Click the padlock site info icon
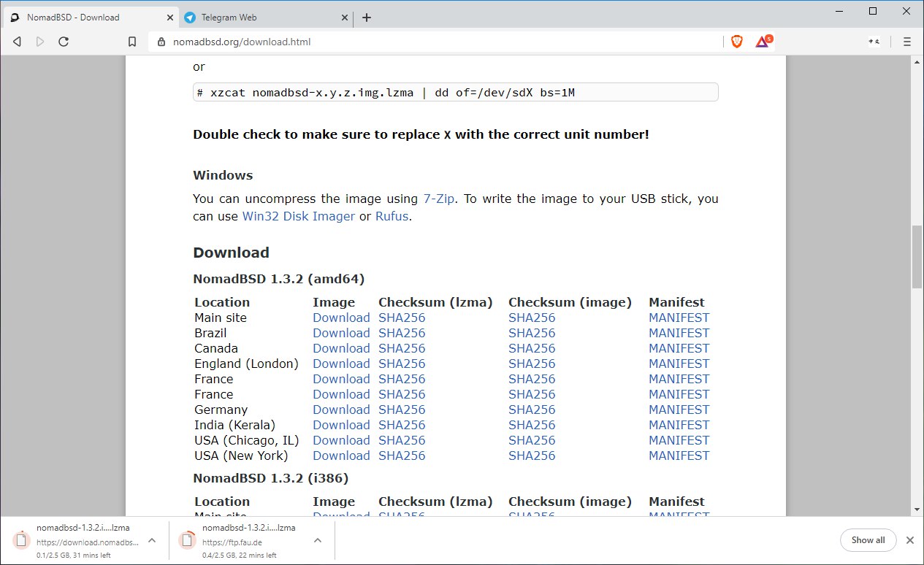The height and width of the screenshot is (565, 924). tap(162, 42)
